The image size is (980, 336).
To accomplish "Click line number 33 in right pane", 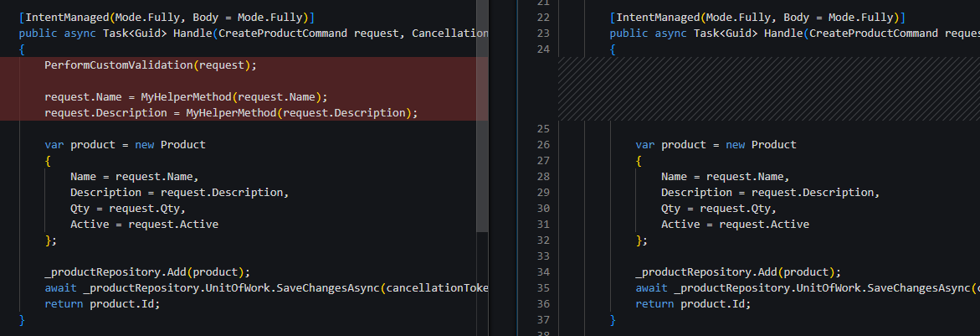I will (542, 256).
